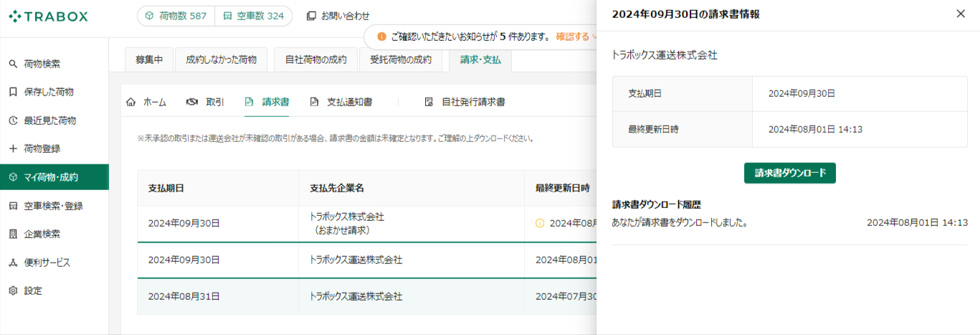Click the house icon on the ホーム tab
Screen dimensions: 980x335
tap(131, 102)
